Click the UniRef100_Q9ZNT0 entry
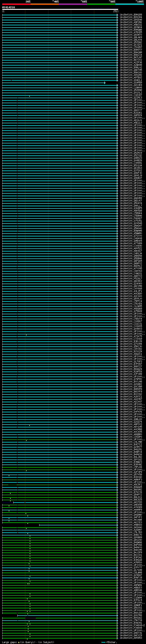Image resolution: width=146 pixels, height=644 pixels. tap(131, 35)
